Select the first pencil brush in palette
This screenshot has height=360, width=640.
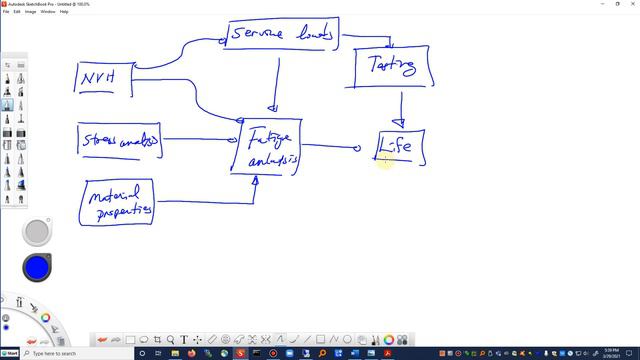(x=7, y=79)
